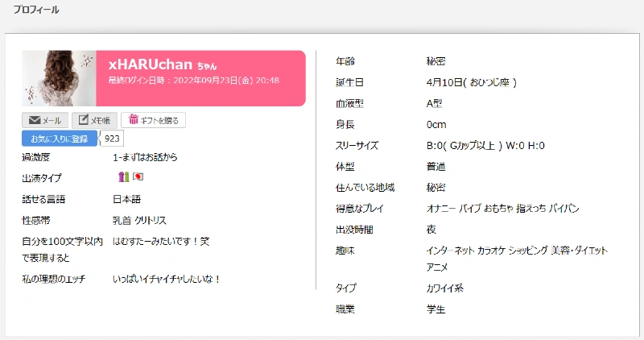Click the 職業 value 学生

pos(435,309)
